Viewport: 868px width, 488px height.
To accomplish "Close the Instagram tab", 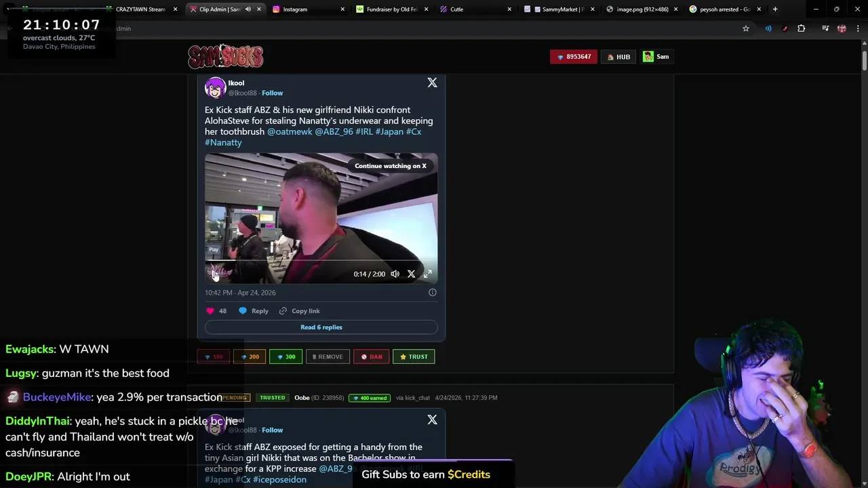I will click(x=342, y=9).
